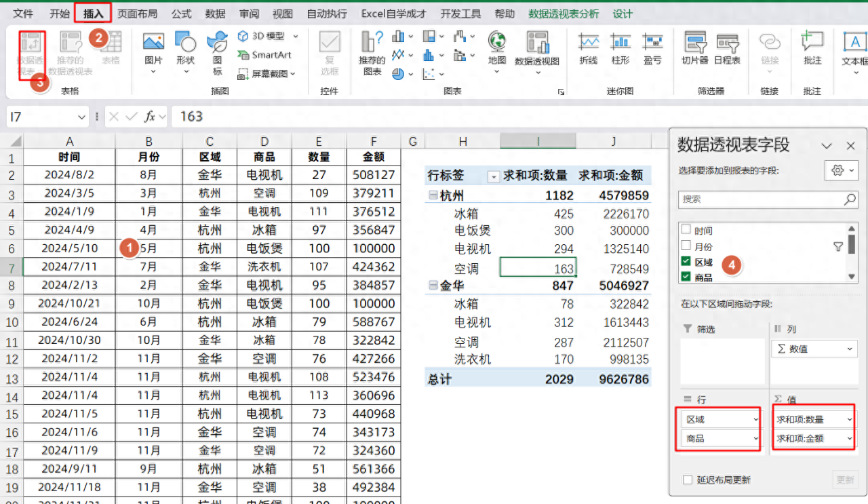Collapse the 金华 group in pivot table

(x=432, y=286)
